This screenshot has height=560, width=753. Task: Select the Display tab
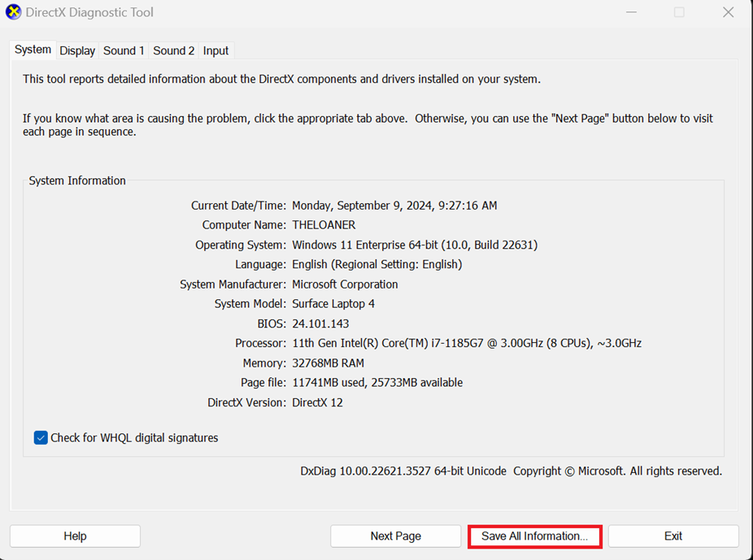(x=77, y=50)
